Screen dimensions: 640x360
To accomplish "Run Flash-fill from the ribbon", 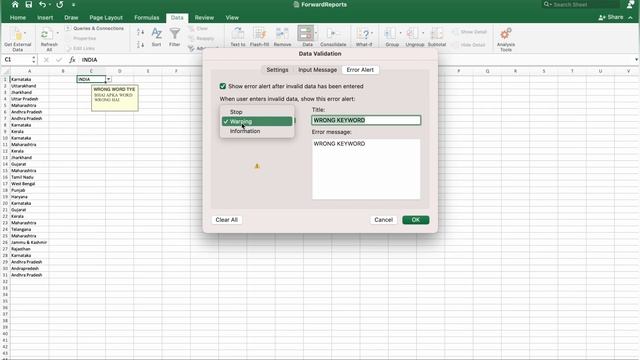I will pos(259,37).
